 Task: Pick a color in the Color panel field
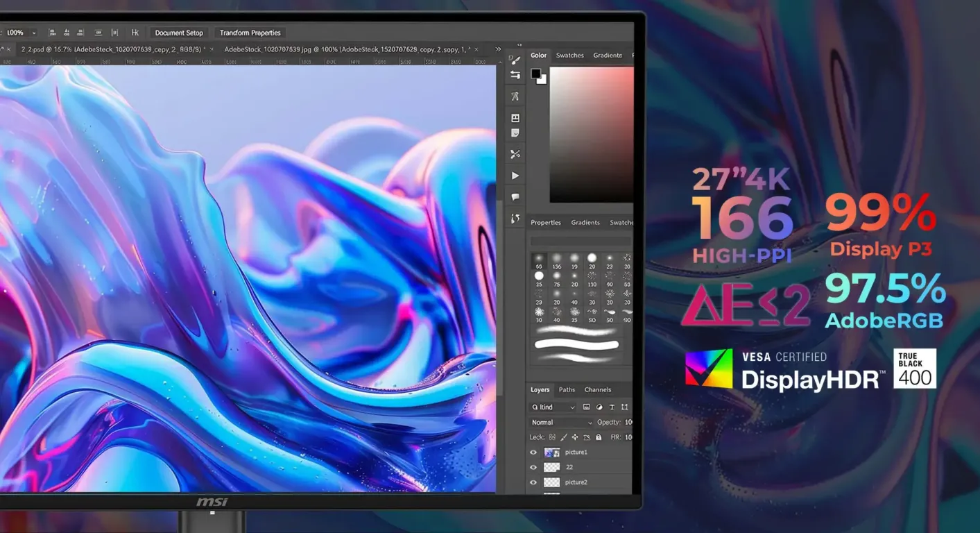click(592, 135)
